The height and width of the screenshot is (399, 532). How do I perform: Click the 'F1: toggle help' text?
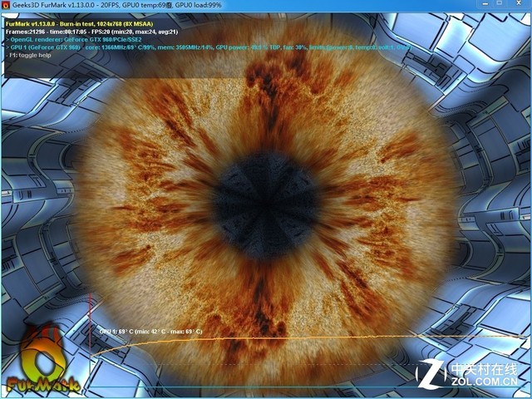28,56
